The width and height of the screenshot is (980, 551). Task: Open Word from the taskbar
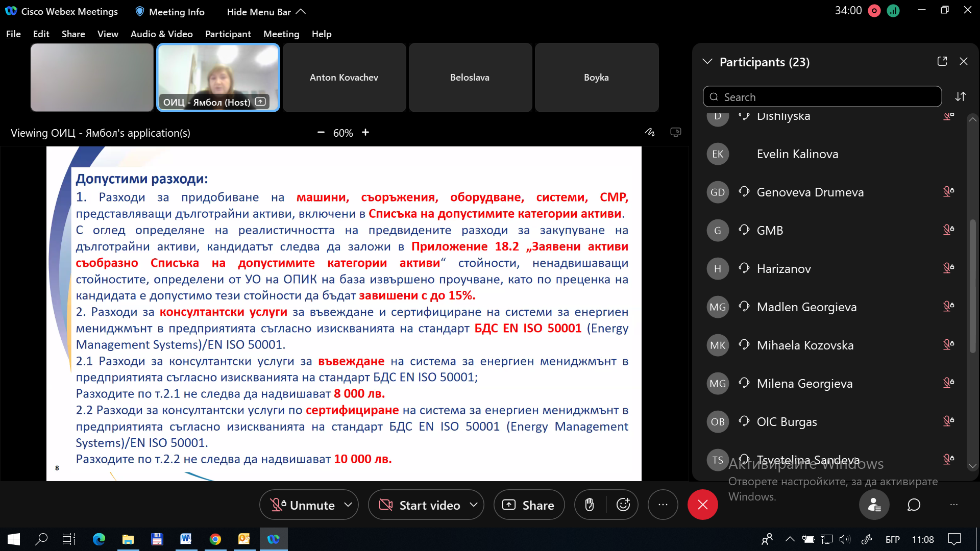[186, 539]
